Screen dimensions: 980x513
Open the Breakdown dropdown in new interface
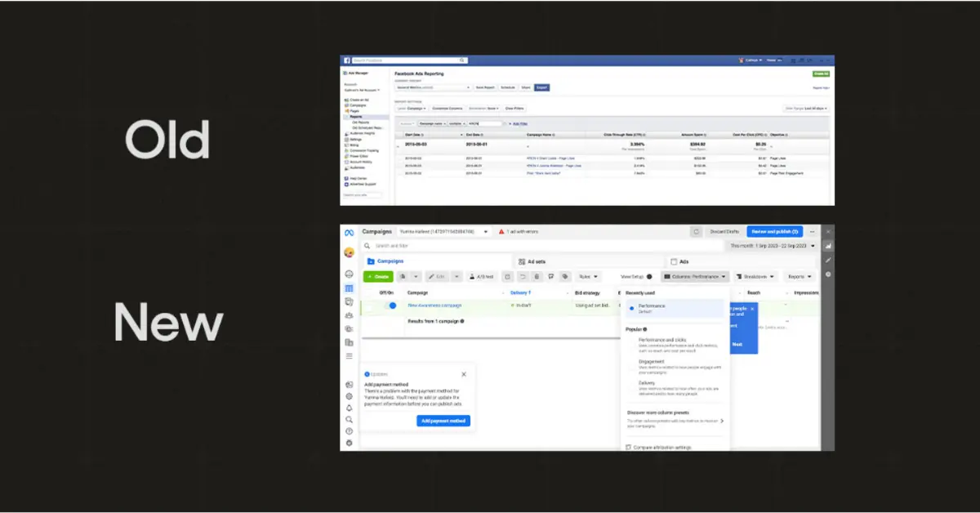756,277
